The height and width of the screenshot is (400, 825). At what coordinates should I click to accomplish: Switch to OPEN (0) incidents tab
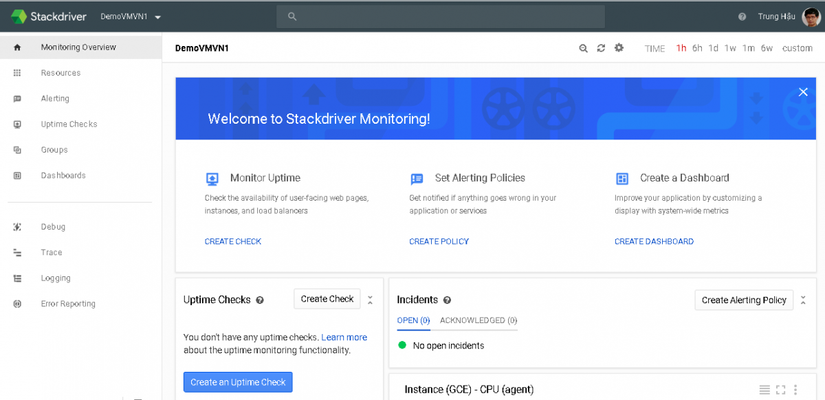[414, 321]
